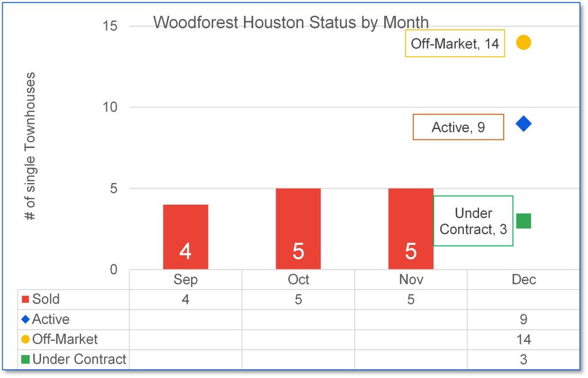Select the '# of single Townhouses' axis title
The image size is (588, 378).
pyautogui.click(x=30, y=146)
